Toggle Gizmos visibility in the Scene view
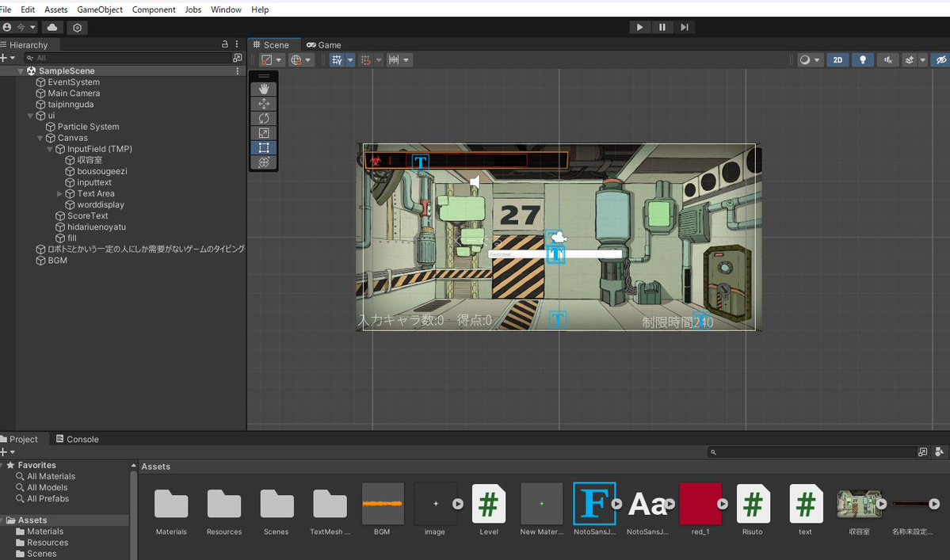Screen dimensions: 950x560 941,59
